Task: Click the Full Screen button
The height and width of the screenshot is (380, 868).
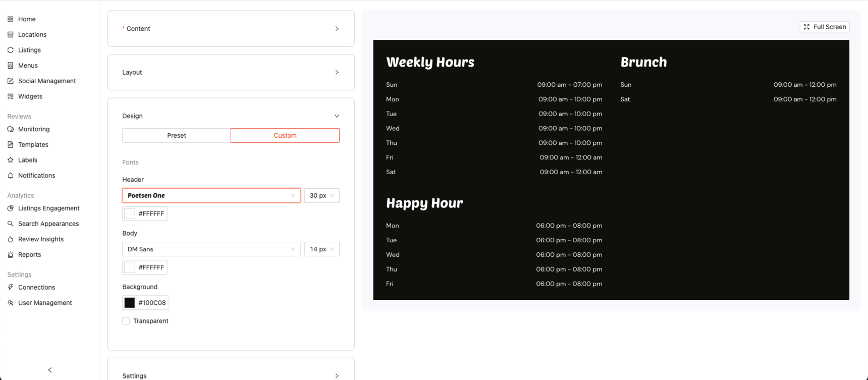Action: tap(825, 27)
